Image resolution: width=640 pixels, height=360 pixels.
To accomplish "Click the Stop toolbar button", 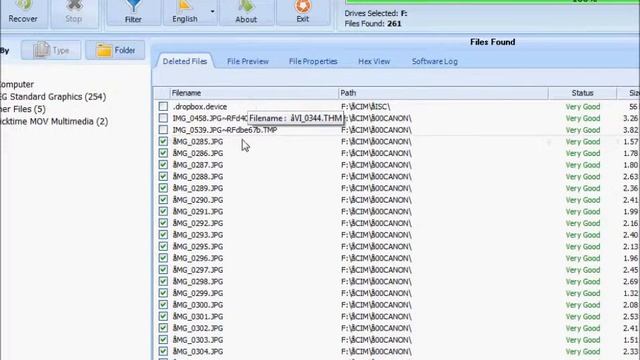I will point(73,13).
